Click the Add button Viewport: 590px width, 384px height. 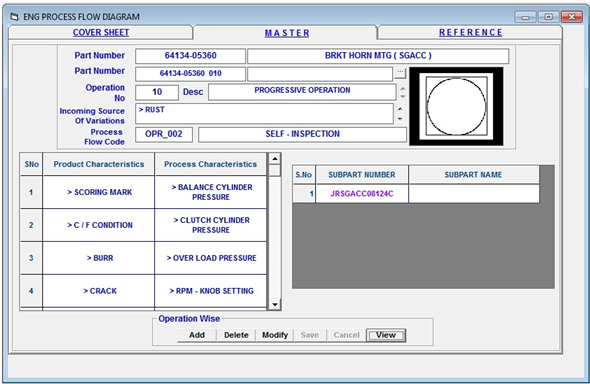pyautogui.click(x=197, y=335)
